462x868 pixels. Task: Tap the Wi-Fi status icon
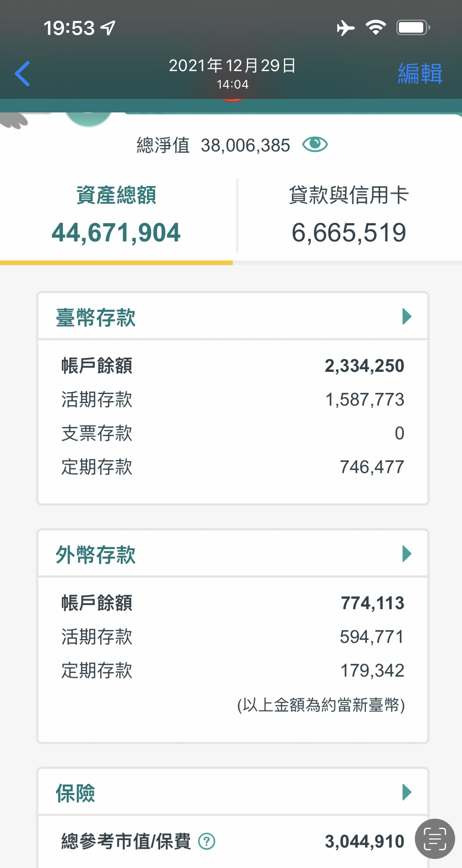tap(376, 28)
